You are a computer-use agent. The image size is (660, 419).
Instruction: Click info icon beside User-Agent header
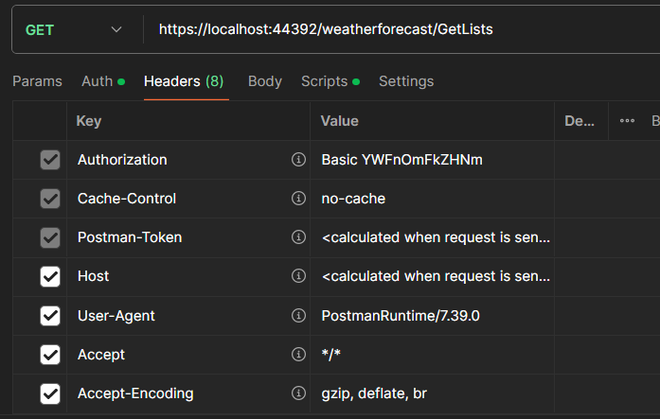[x=298, y=316]
